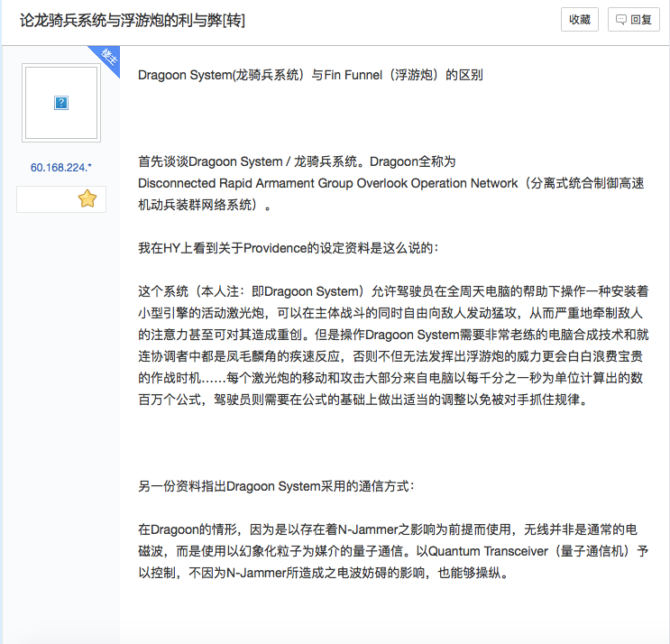Click the line starting Dragoon System(龙骑兵系统)
Screen dimensions: 670x644
pos(310,75)
